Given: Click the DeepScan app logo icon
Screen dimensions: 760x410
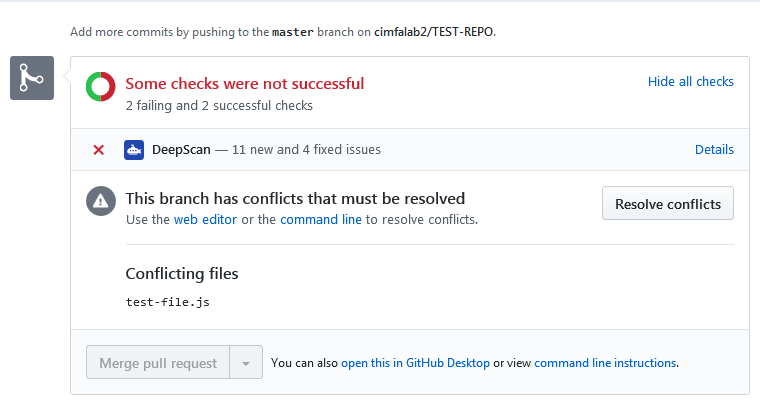Looking at the screenshot, I should click(x=134, y=150).
